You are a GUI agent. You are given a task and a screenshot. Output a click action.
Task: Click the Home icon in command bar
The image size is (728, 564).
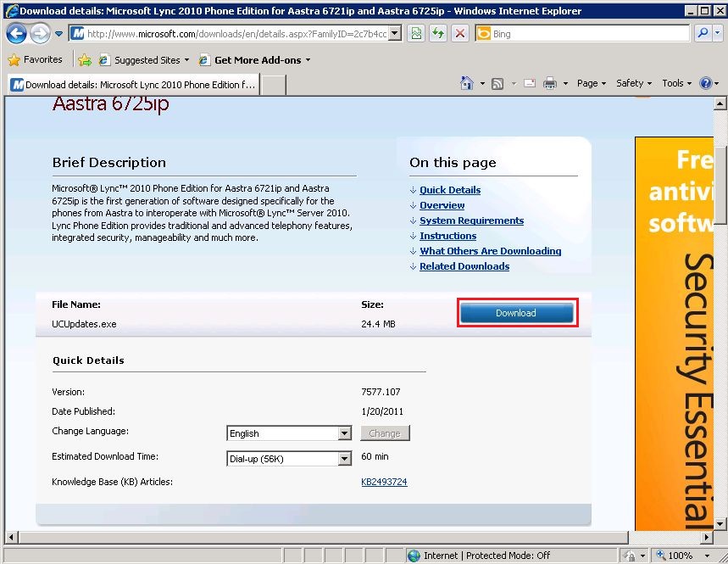point(467,83)
